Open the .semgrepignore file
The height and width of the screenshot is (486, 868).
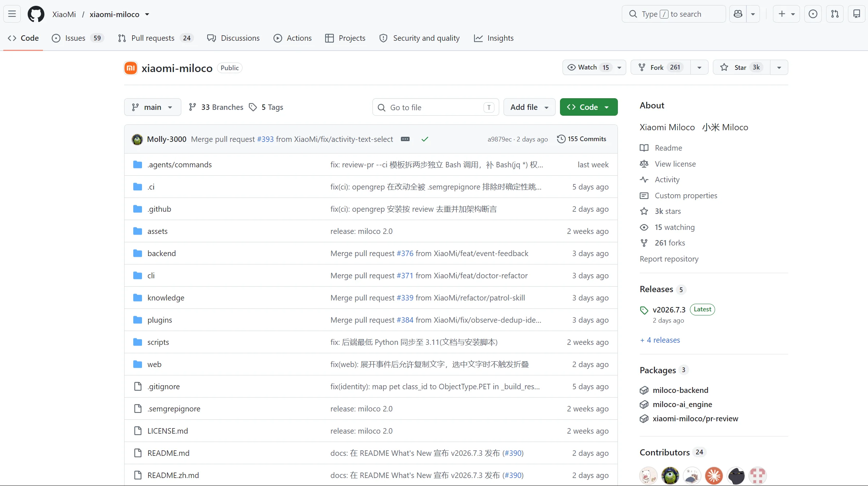pos(174,409)
